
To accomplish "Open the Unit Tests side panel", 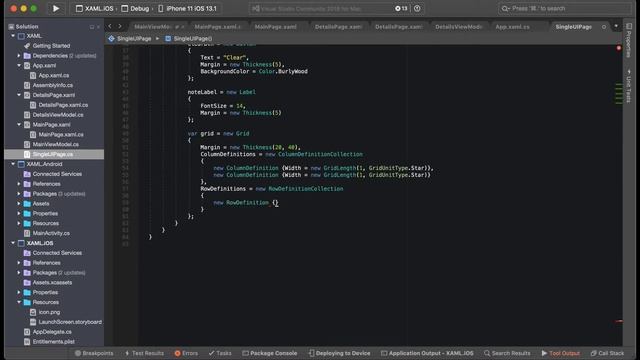I will pos(629,86).
